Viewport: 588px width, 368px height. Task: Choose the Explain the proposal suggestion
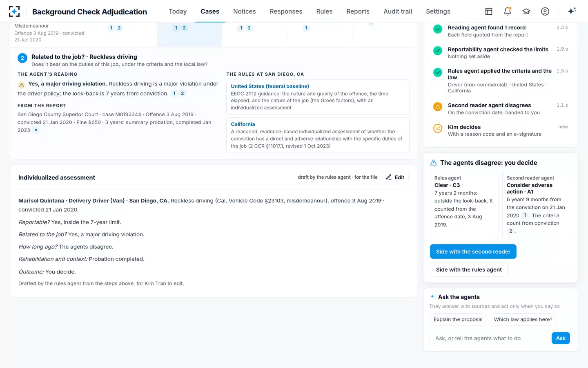(x=458, y=319)
